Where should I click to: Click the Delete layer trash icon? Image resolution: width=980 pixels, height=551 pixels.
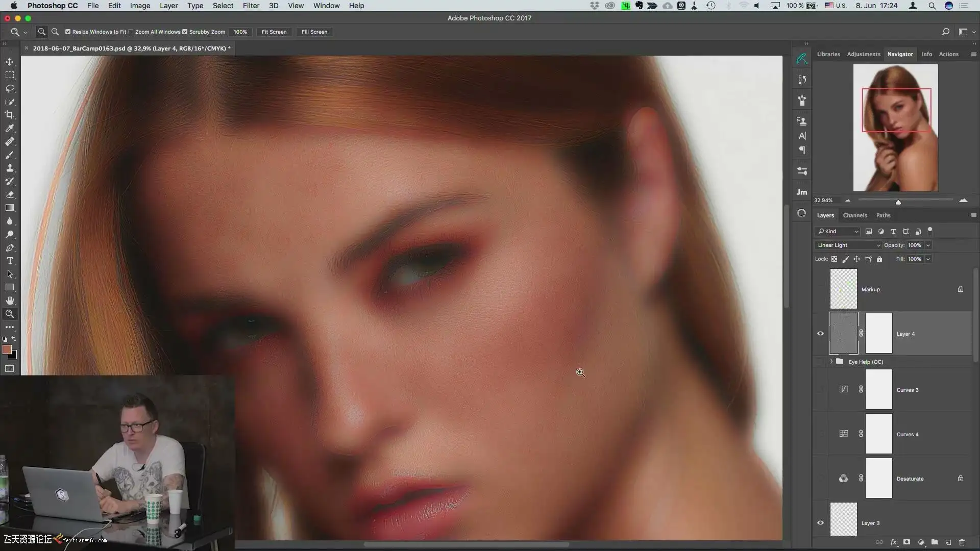tap(962, 542)
